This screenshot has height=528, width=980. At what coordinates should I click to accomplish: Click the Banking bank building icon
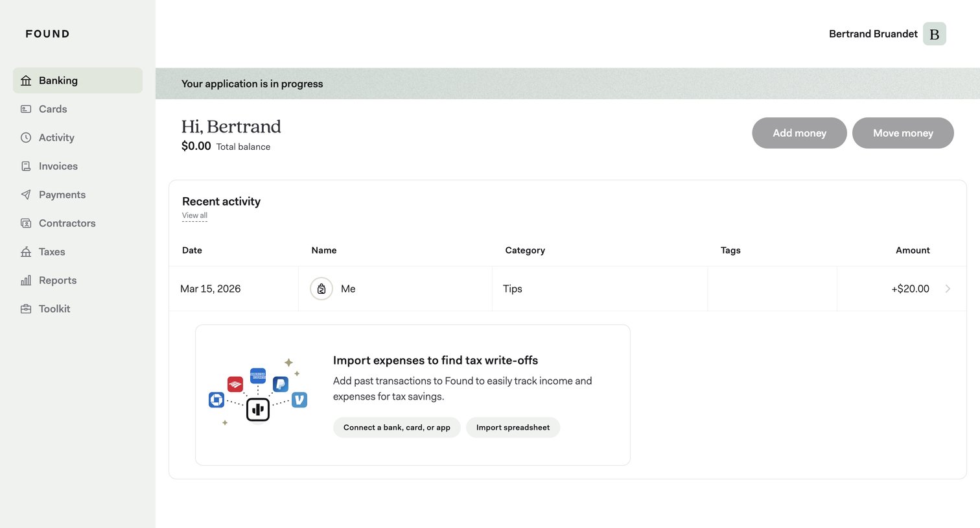pos(26,80)
